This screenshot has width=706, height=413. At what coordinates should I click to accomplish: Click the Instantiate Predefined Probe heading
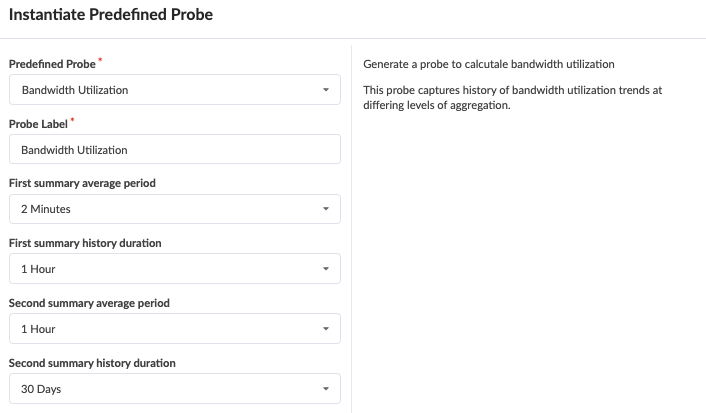pyautogui.click(x=110, y=15)
